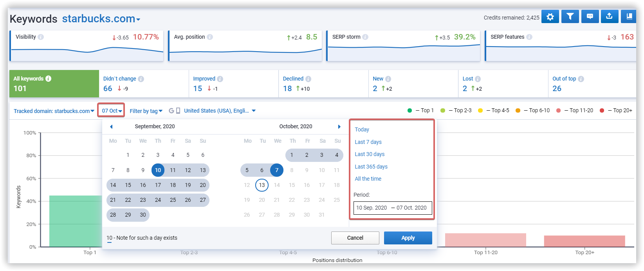Show SERP storm info icon

365,37
